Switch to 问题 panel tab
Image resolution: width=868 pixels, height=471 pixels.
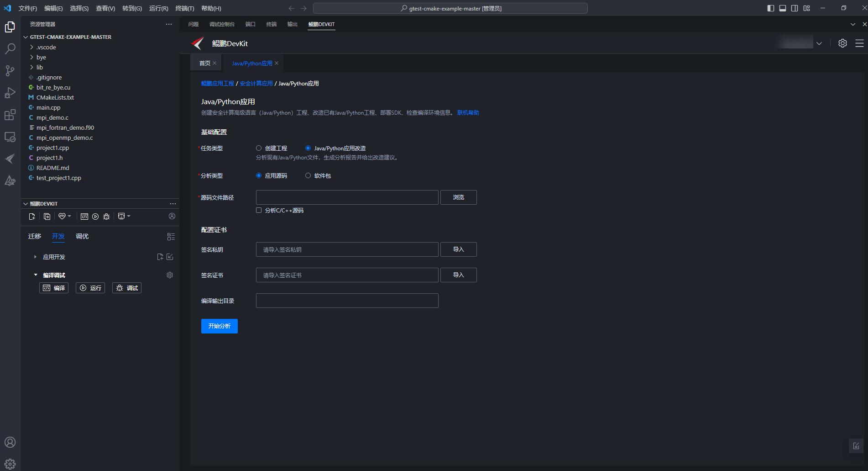193,24
